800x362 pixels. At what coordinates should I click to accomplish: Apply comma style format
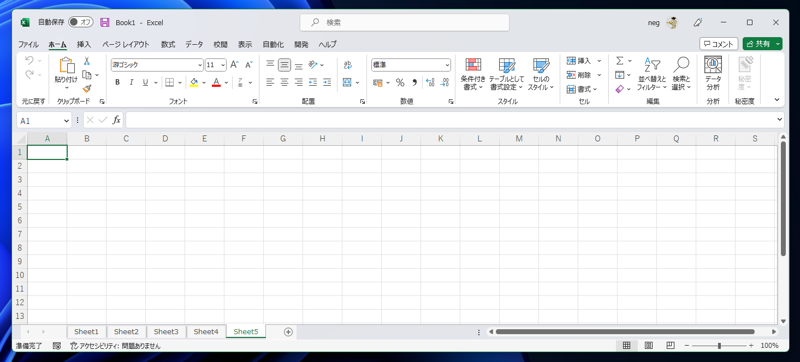coord(414,83)
